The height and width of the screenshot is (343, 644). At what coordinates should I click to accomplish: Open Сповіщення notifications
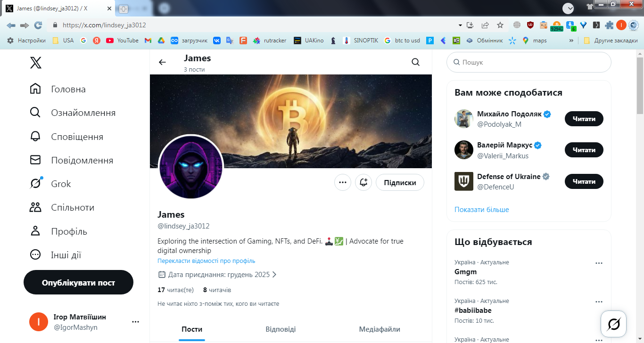coord(66,137)
